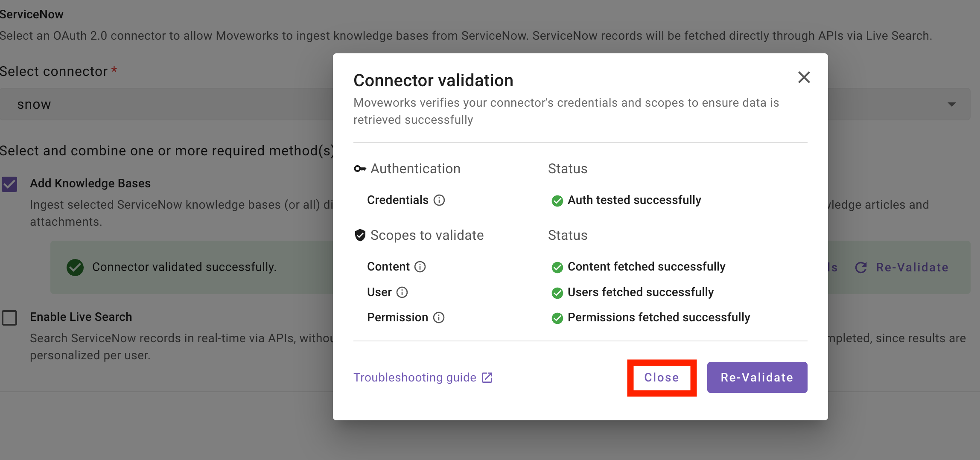Uncheck the Add Knowledge Bases checkbox
Viewport: 980px width, 460px height.
pos(9,184)
